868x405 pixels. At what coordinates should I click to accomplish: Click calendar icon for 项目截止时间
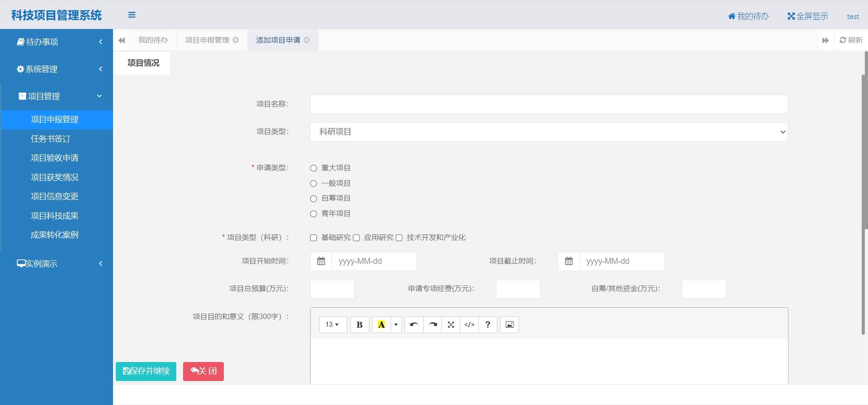coord(569,261)
